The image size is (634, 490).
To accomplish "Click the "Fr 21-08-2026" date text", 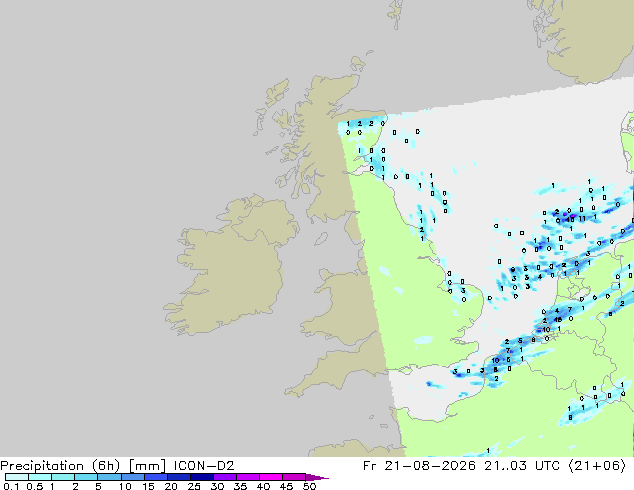I will (419, 466).
